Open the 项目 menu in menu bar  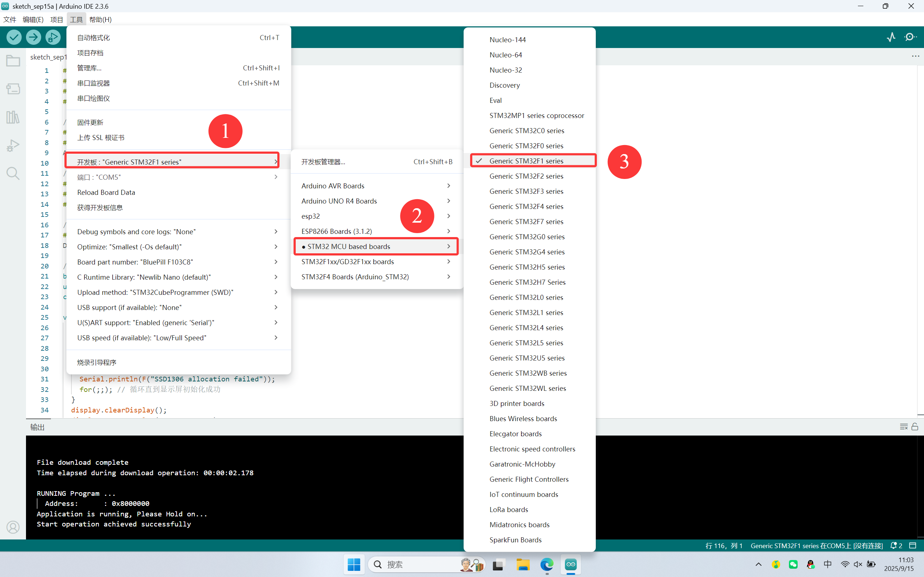[57, 19]
